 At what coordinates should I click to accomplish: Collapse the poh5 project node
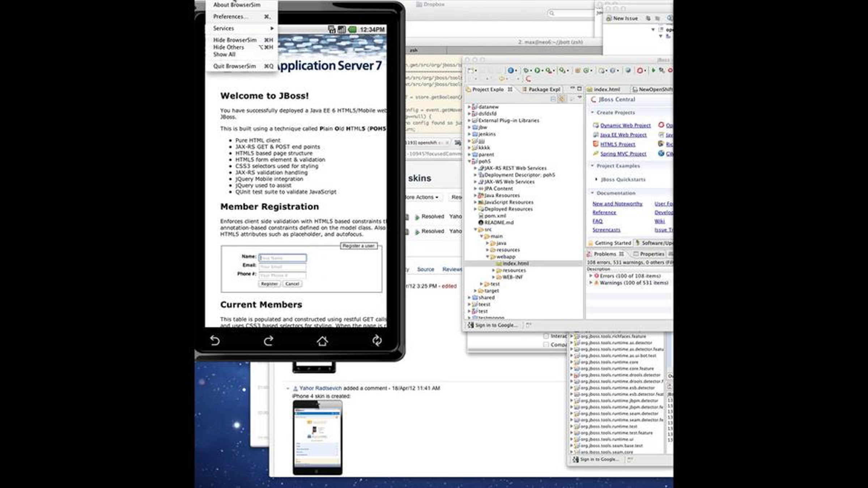469,161
